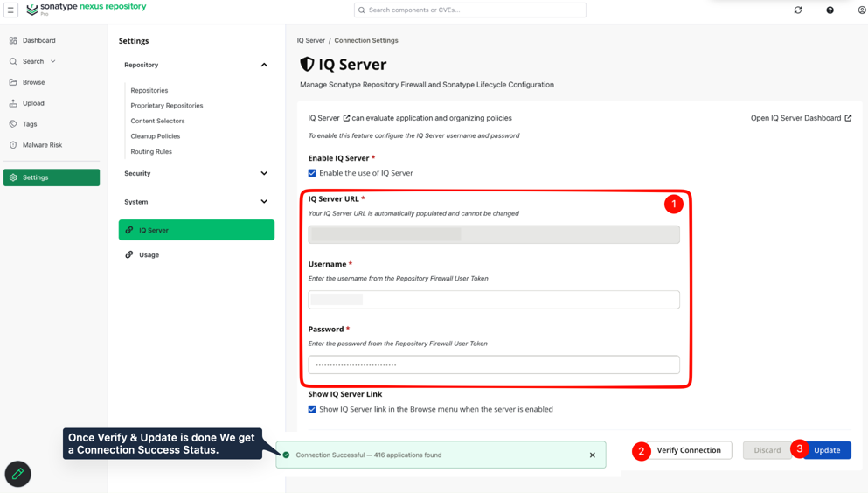Dismiss the Connection Successful notification
This screenshot has width=868, height=493.
593,455
